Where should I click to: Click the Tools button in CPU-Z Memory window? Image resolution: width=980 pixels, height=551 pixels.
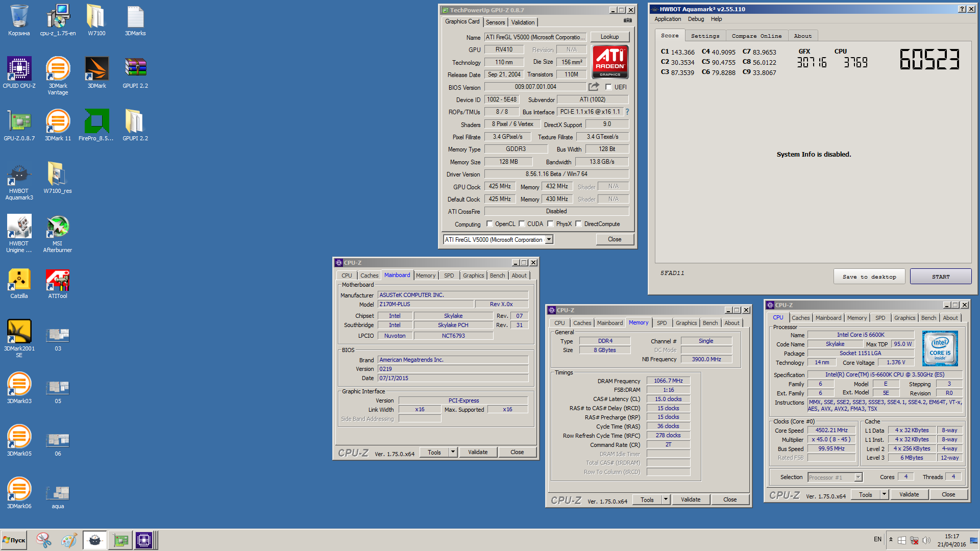click(x=647, y=499)
